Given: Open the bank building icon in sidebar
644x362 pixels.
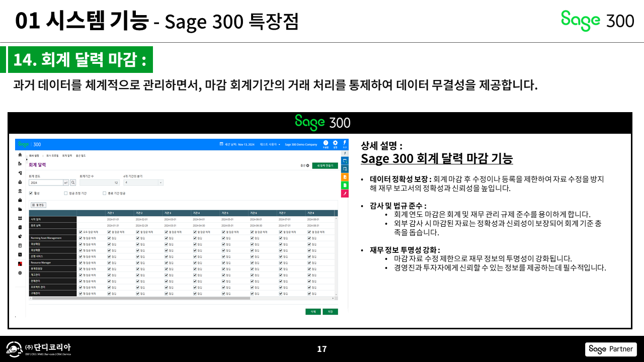Looking at the screenshot, I should coord(20,191).
